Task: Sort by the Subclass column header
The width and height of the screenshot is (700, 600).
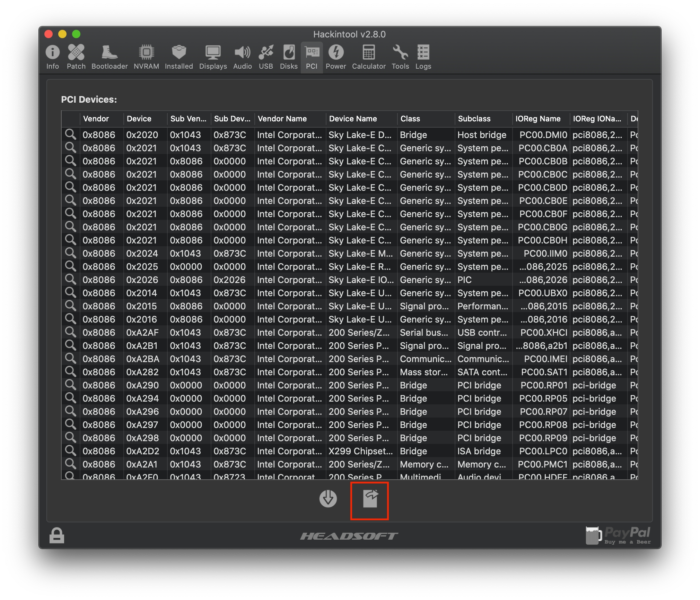Action: 483,119
